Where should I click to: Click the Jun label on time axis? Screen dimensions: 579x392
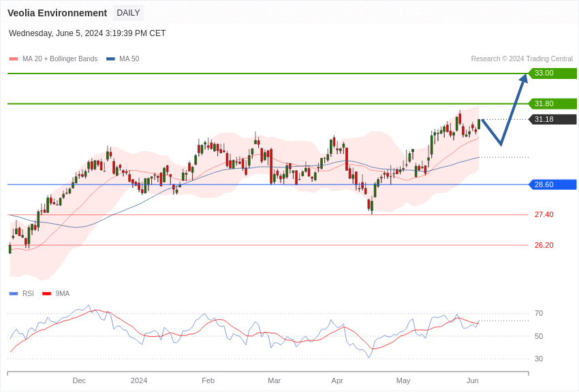tap(472, 380)
